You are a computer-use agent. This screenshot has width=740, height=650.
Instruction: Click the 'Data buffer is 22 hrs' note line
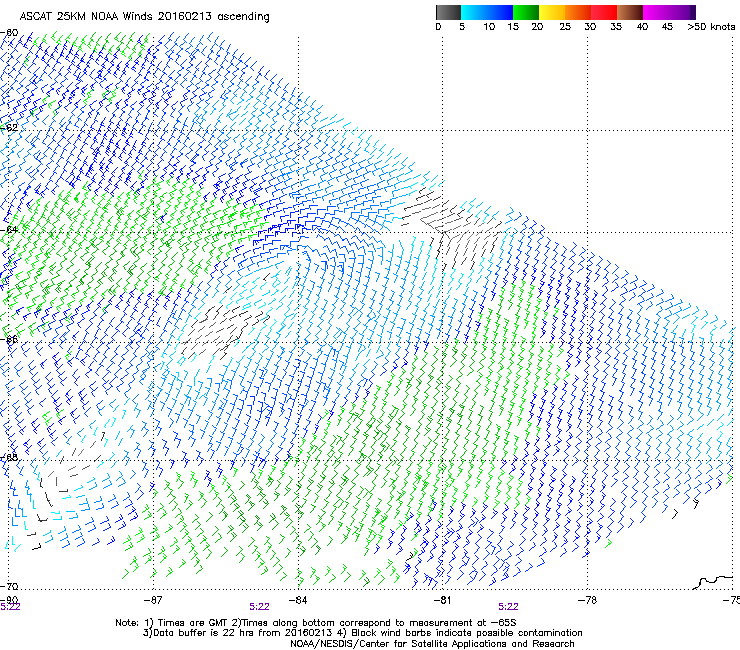(x=362, y=633)
